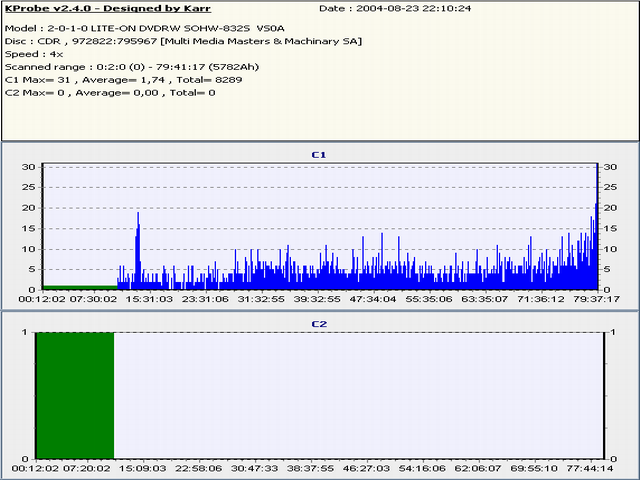Screen dimensions: 640x480
Task: Click the KProbe v2.4.0 title text
Action: coord(108,8)
